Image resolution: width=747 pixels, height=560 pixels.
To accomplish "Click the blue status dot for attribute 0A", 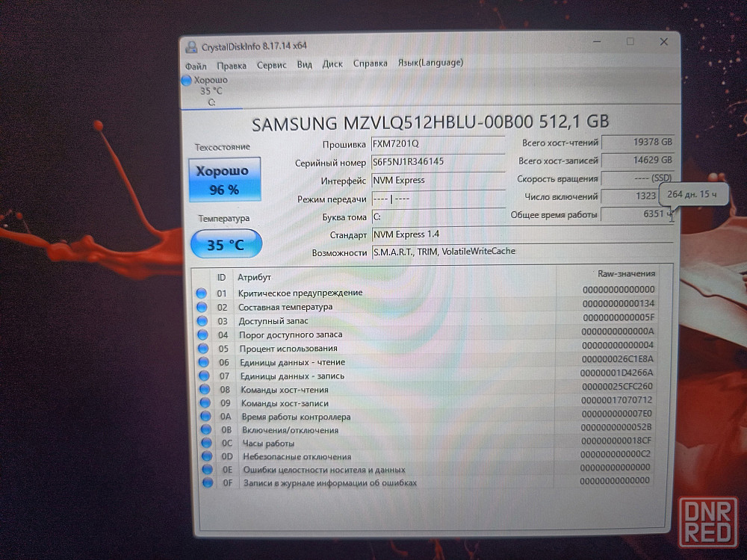I will pos(206,416).
